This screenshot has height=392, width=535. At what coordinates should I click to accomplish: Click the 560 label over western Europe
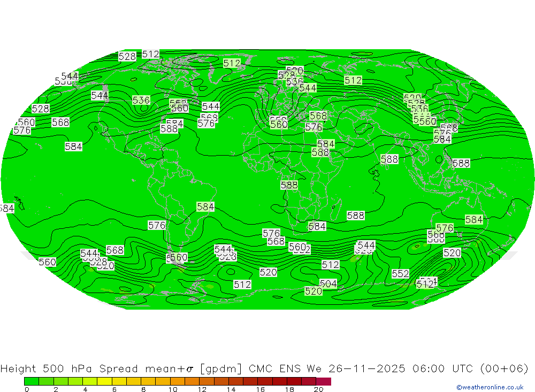279,125
